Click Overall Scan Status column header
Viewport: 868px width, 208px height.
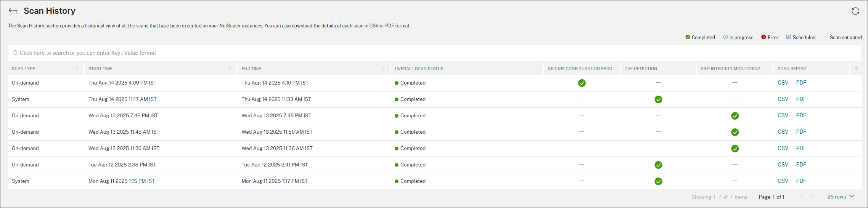point(419,69)
